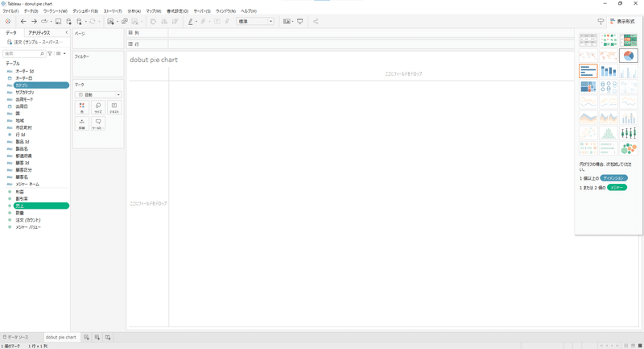Click inside the data pane search field

pyautogui.click(x=24, y=53)
